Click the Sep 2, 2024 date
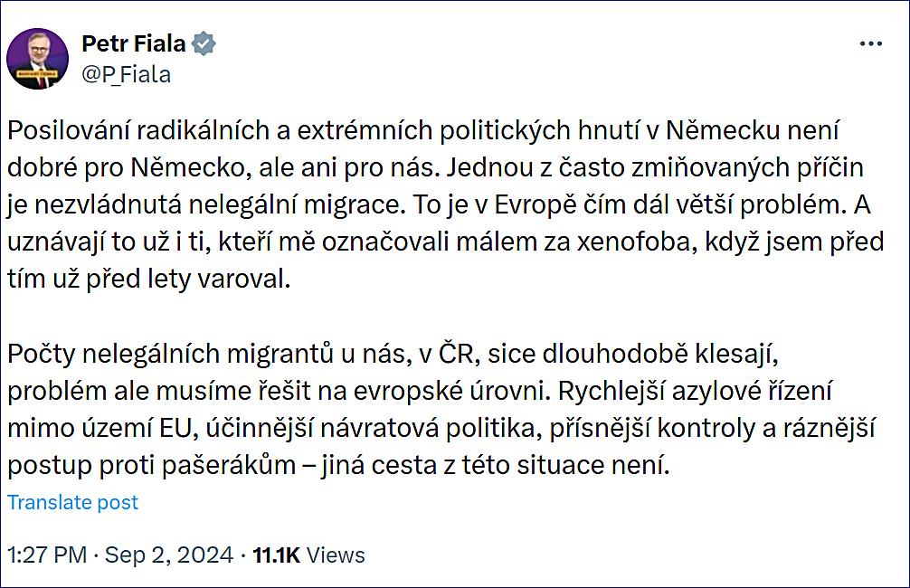This screenshot has width=910, height=588. pos(169,555)
